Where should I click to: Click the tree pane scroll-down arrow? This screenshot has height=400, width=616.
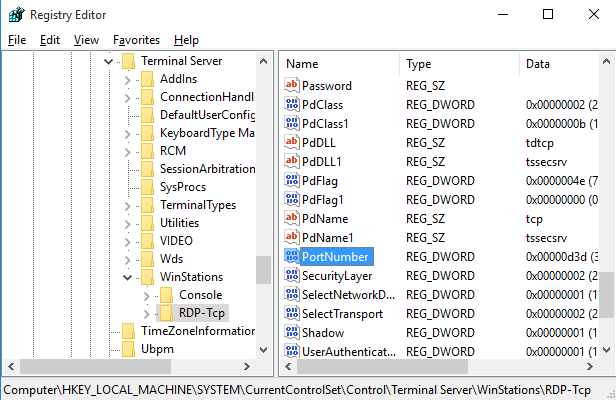point(263,350)
